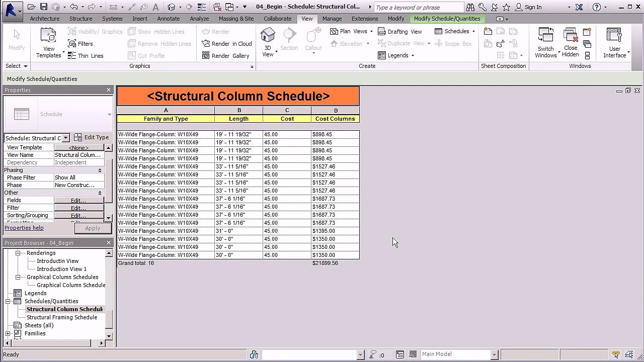
Task: Click the Undo arrow icon
Action: (x=74, y=7)
